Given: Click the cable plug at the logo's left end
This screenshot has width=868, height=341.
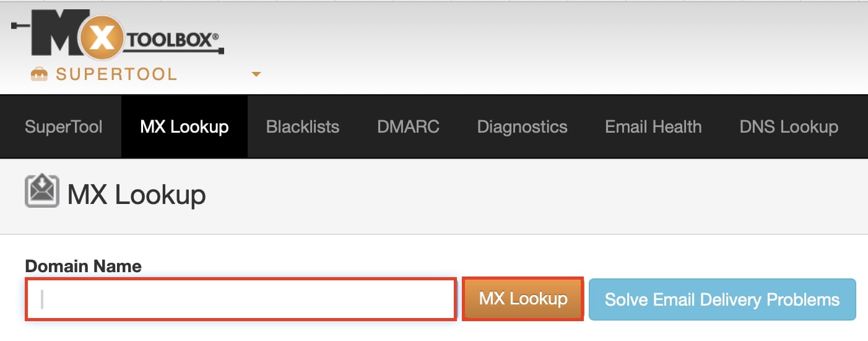Looking at the screenshot, I should point(19,27).
